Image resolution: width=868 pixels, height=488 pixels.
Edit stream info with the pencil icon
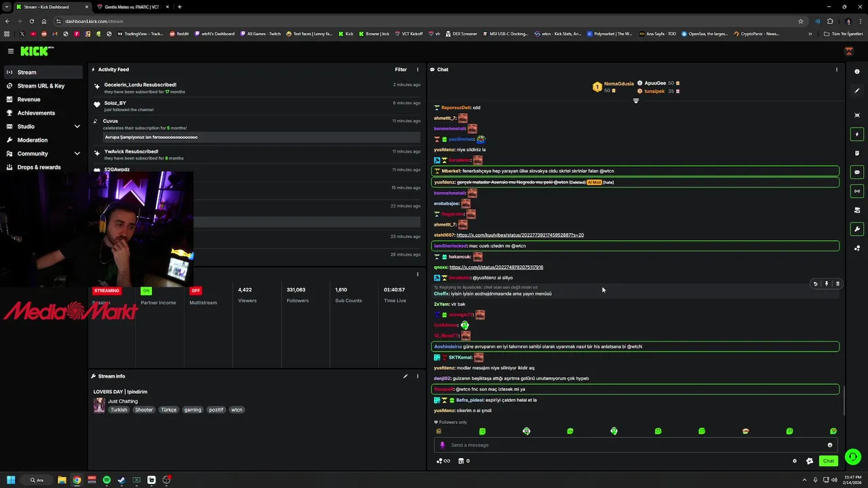click(405, 376)
